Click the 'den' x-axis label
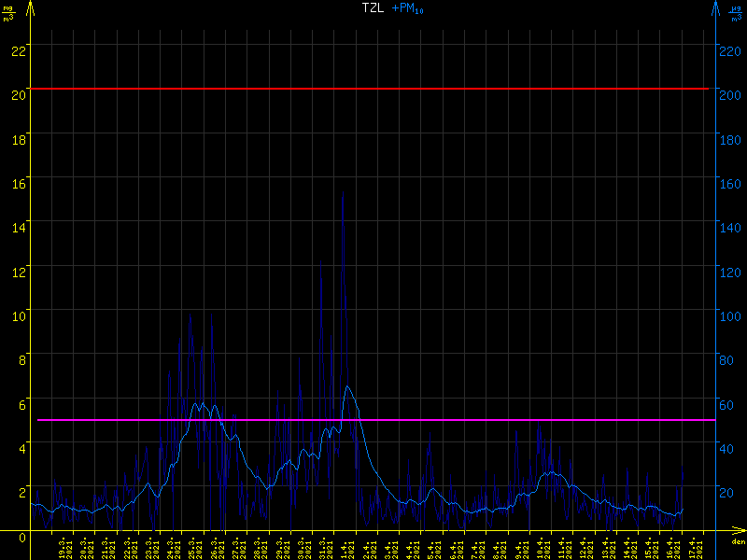 (738, 542)
